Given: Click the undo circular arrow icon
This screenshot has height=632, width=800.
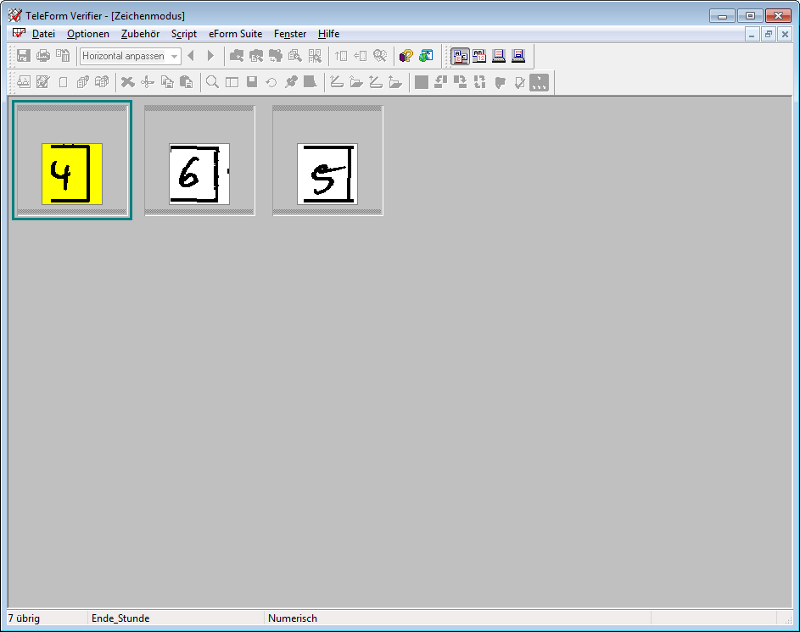Looking at the screenshot, I should 271,82.
